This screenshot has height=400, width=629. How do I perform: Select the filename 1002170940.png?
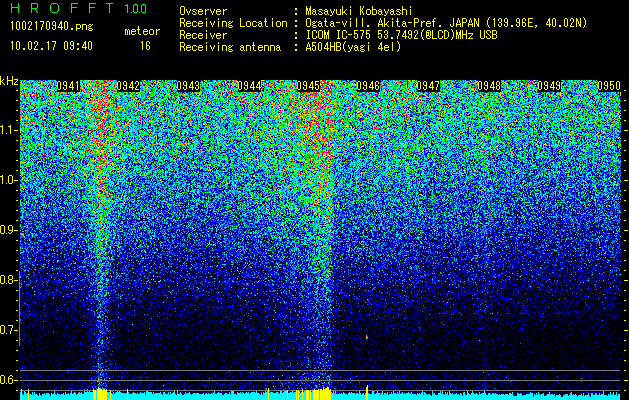52,27
